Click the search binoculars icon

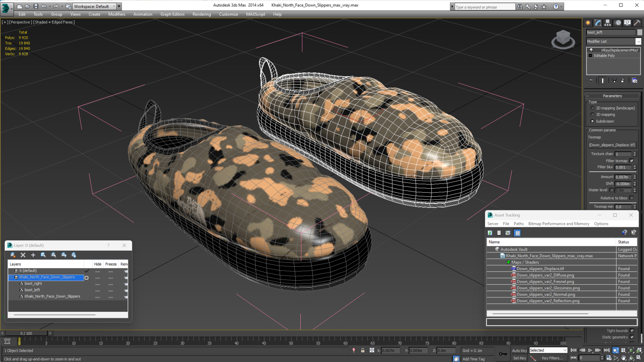pos(520,7)
